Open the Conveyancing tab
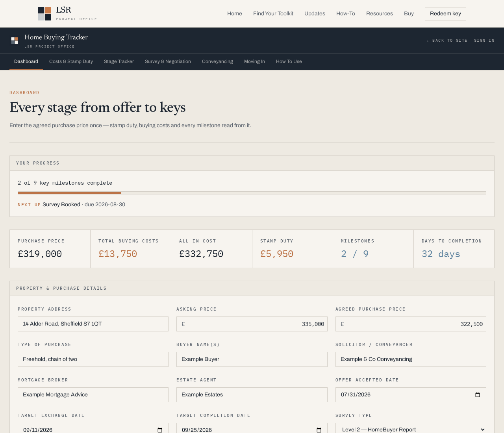Viewport: 504px width, 433px height. pos(217,62)
